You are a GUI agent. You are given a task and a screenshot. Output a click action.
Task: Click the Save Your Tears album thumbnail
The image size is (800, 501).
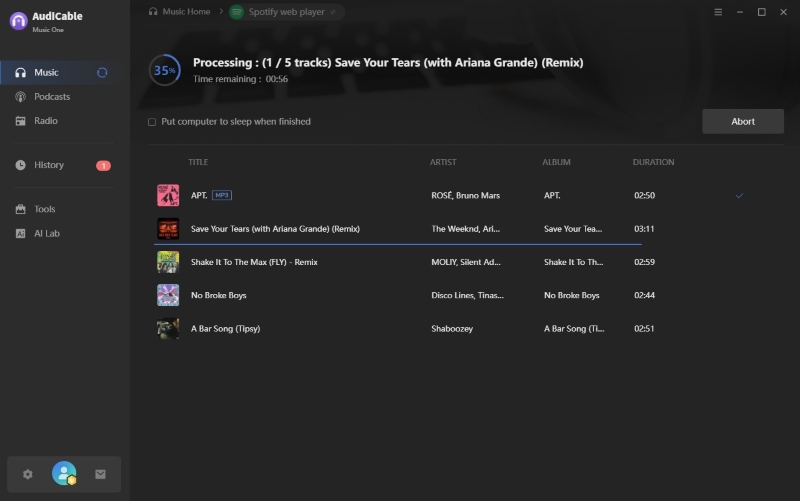click(x=168, y=229)
